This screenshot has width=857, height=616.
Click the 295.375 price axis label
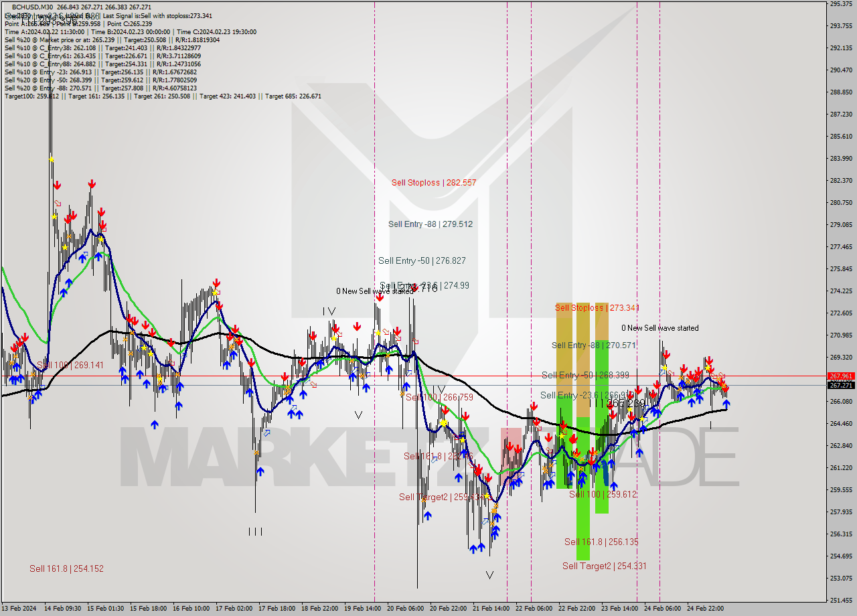pyautogui.click(x=841, y=4)
